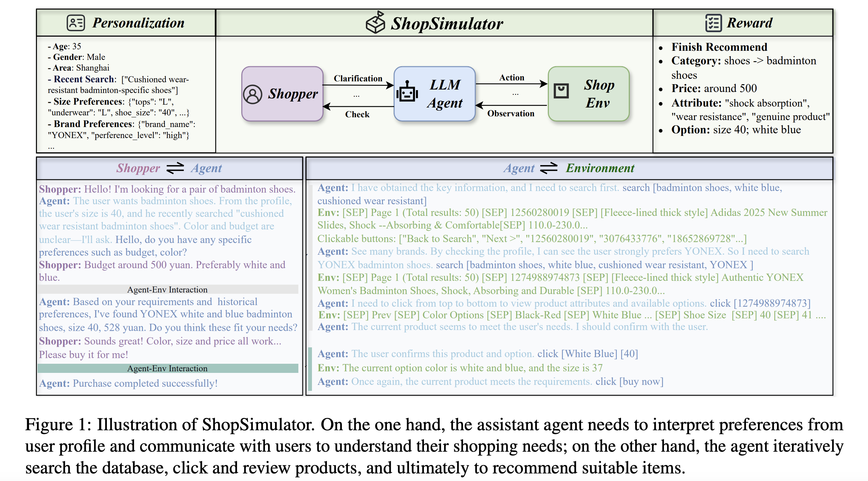Click the ShopSimulator header title
868x481 pixels.
[447, 24]
